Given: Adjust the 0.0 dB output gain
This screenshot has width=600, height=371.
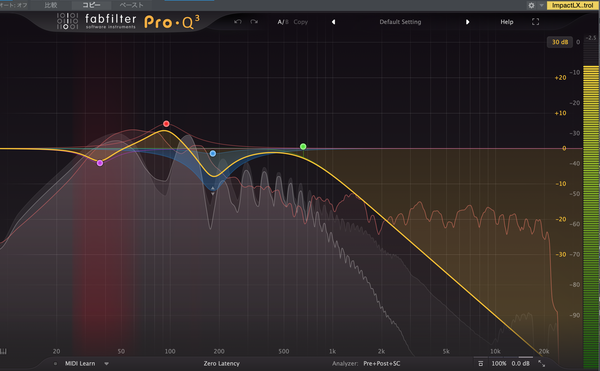Looking at the screenshot, I should tap(521, 363).
